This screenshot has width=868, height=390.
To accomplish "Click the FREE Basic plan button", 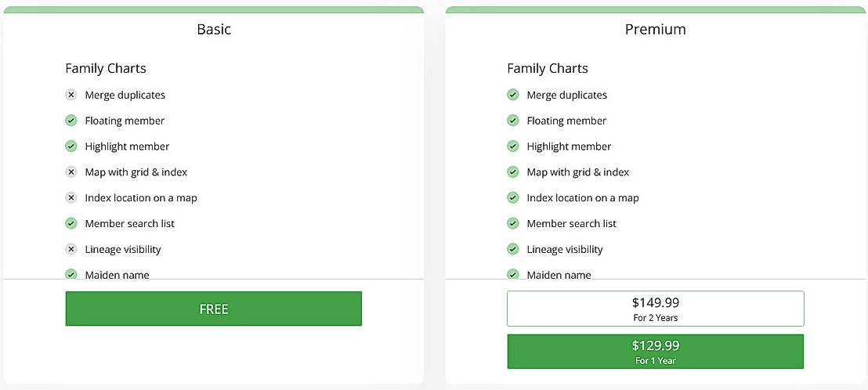I will 214,309.
